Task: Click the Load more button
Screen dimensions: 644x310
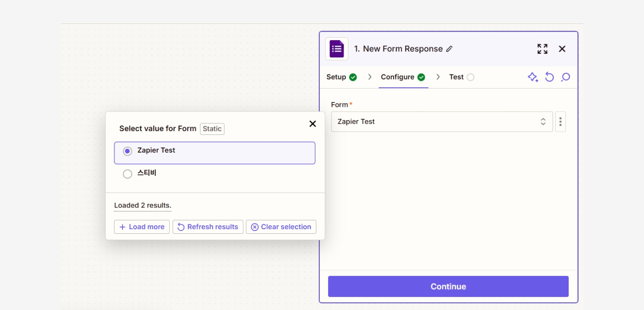Action: 142,227
